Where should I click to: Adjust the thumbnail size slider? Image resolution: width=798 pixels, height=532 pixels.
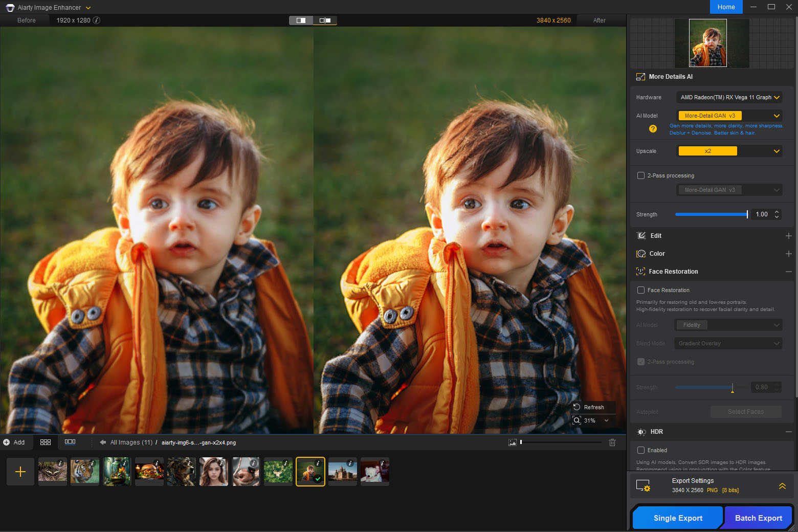coord(561,442)
